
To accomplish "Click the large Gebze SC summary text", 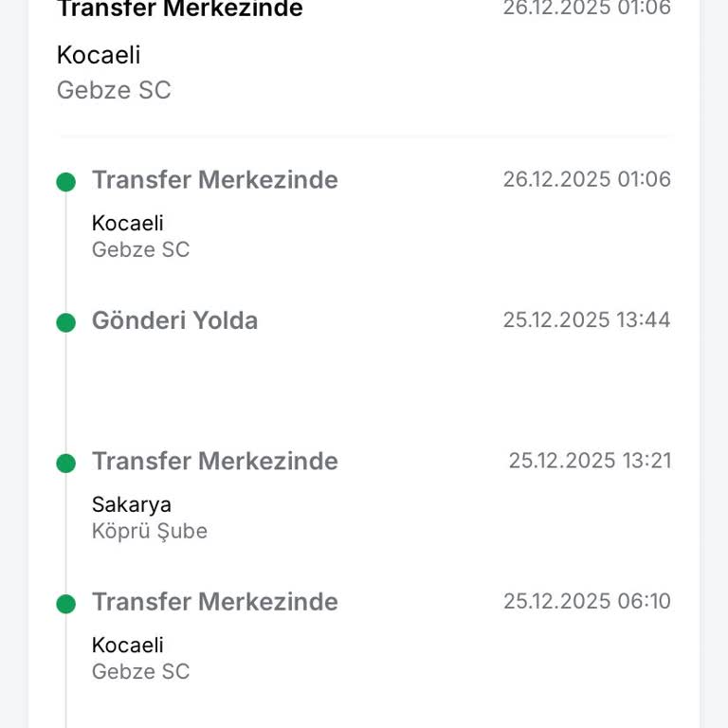I will coord(114,91).
